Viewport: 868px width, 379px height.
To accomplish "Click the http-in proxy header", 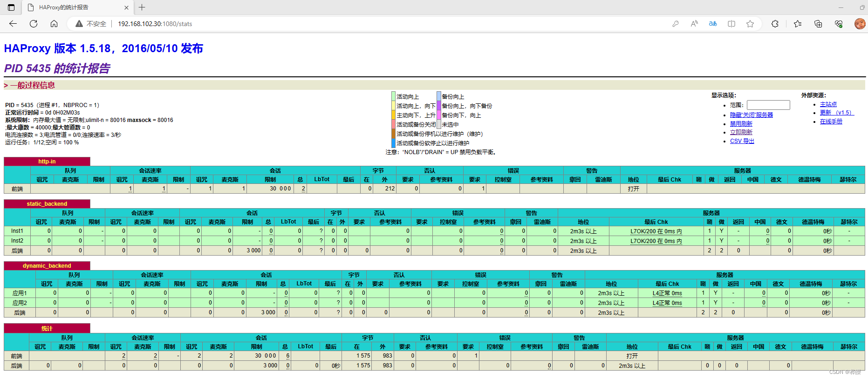I will point(47,162).
